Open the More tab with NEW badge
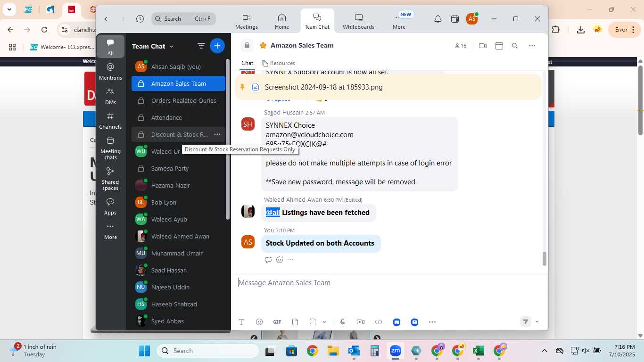Viewport: 644px width, 362px height. pyautogui.click(x=399, y=22)
